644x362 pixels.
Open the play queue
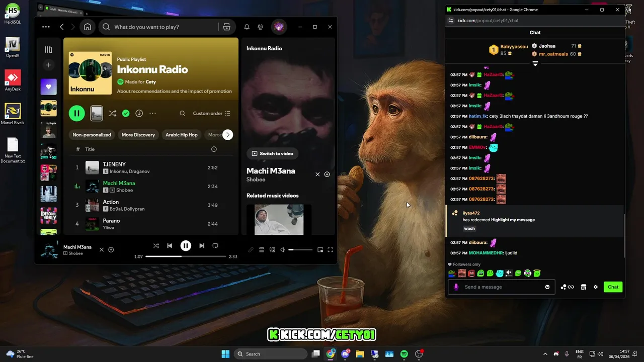point(262,250)
